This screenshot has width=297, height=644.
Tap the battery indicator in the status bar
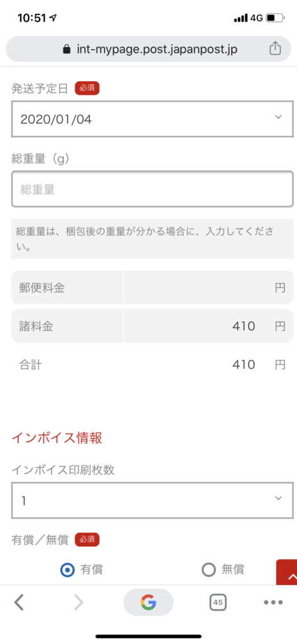coord(275,18)
